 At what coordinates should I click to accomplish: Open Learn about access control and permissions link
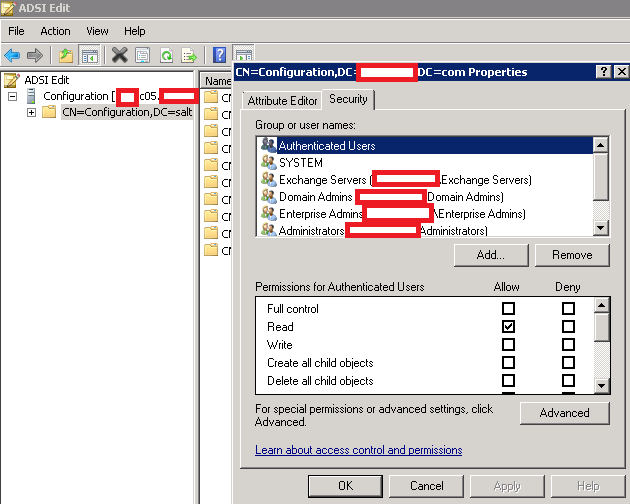click(x=358, y=450)
